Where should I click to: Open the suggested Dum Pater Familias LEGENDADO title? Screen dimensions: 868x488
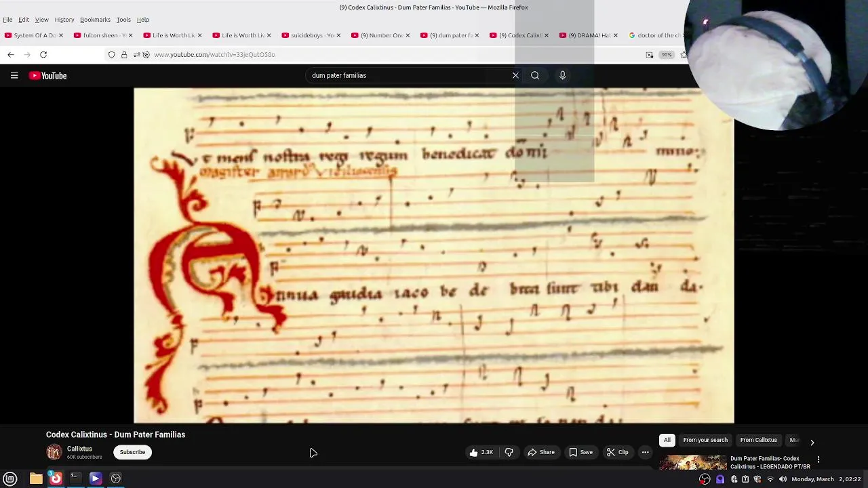tap(770, 462)
